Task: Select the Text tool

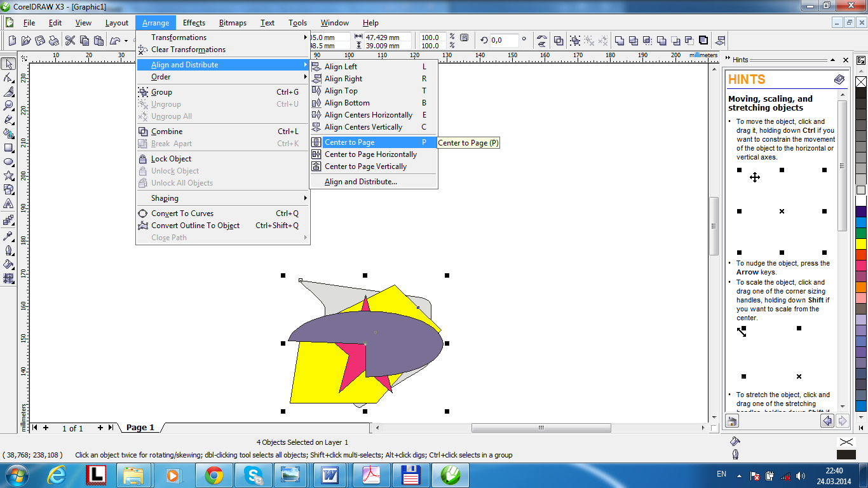Action: (8, 203)
